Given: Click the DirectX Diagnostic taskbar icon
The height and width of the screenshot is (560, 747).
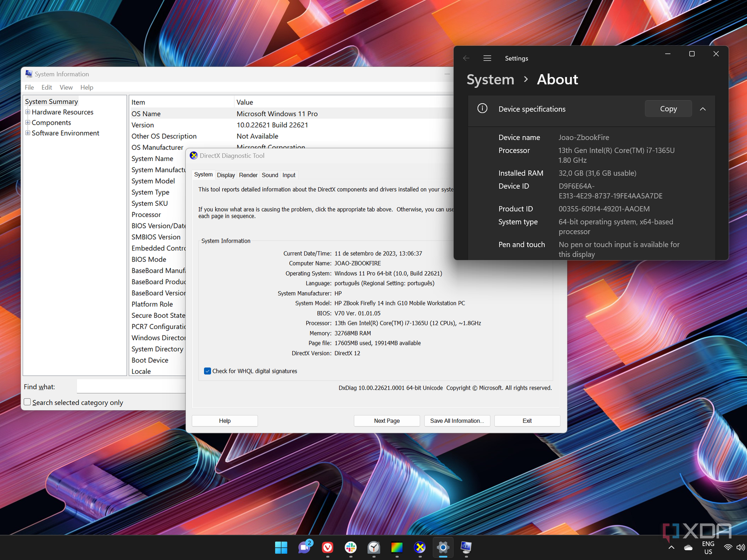Looking at the screenshot, I should coord(420,547).
